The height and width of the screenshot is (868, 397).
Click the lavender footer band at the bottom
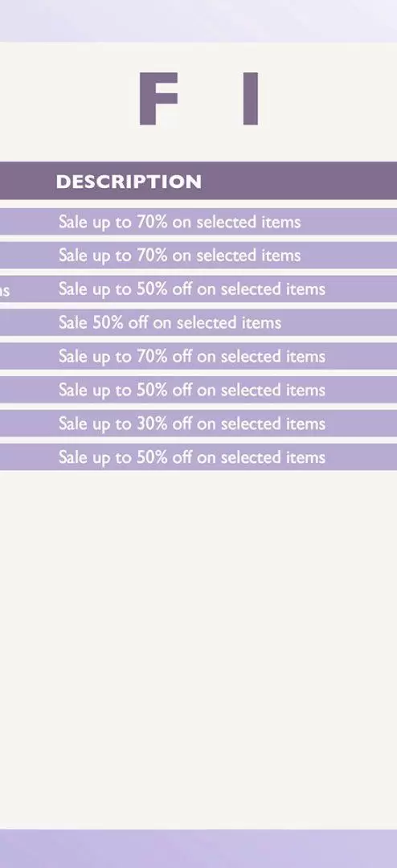198,848
